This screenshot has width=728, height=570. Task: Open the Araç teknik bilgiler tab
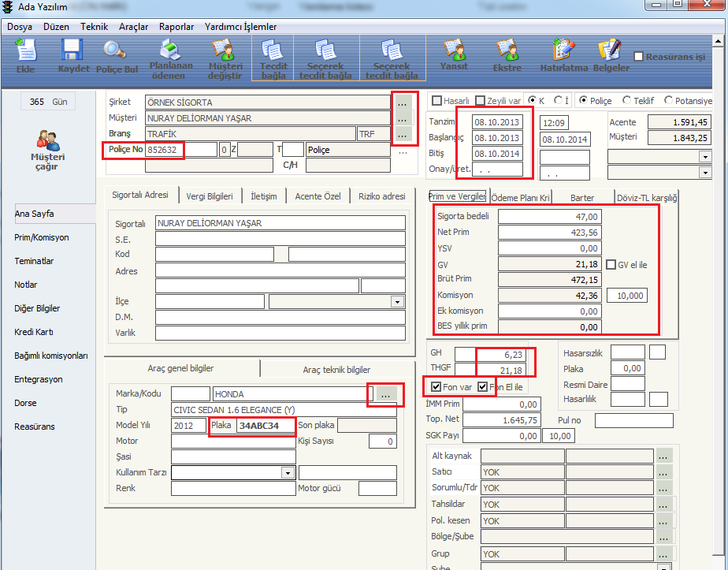(x=336, y=369)
